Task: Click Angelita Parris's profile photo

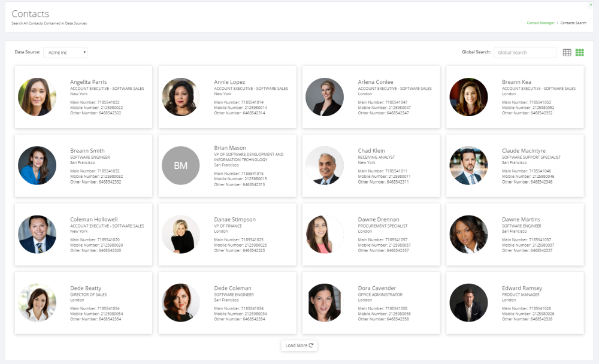Action: tap(37, 97)
